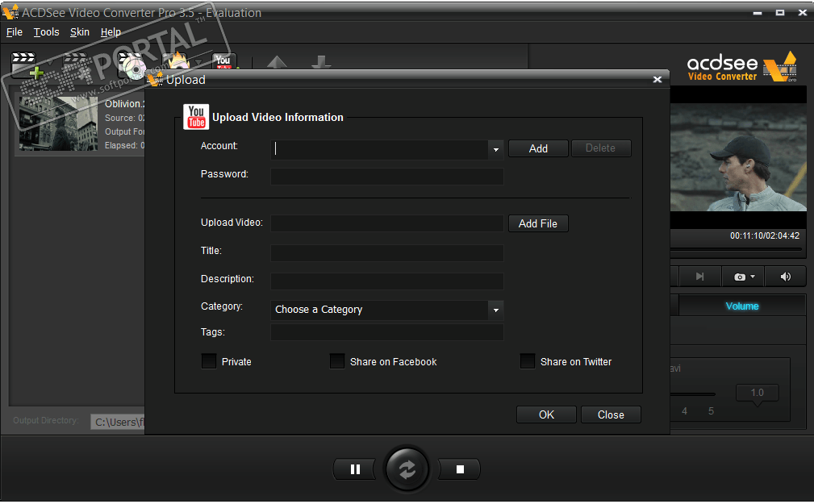814x504 pixels.
Task: Click the YouTube upload toolbar icon
Action: click(223, 61)
